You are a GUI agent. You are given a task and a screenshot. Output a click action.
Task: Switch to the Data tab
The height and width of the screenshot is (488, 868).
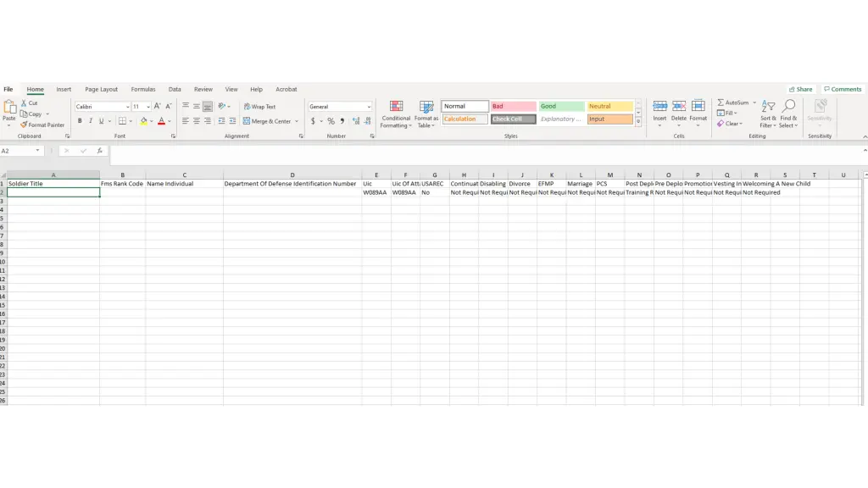175,89
